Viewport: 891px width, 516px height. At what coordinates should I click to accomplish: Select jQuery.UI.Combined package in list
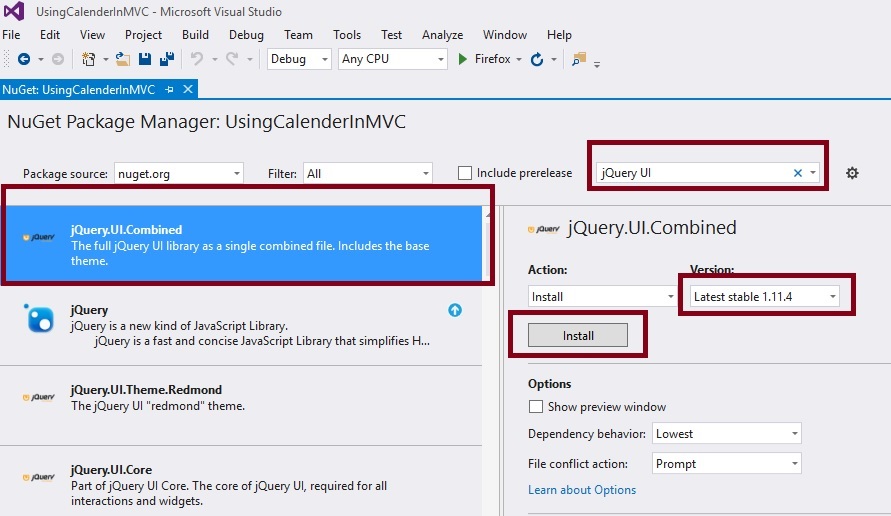coord(241,243)
